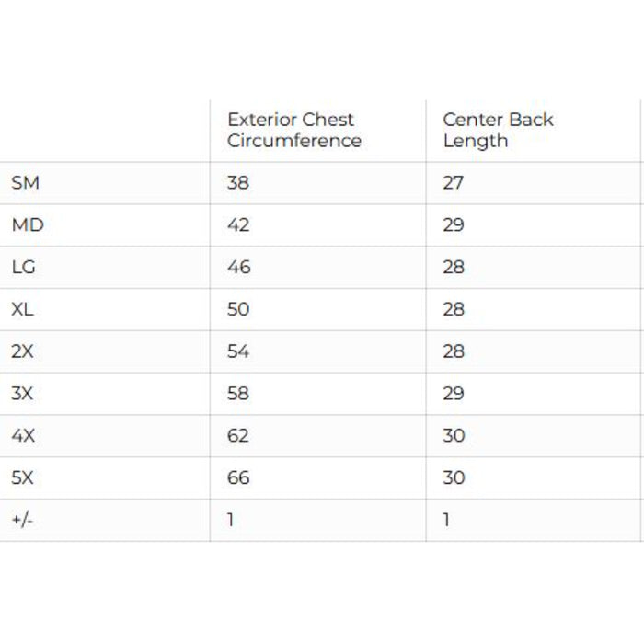
Task: Select chest circumference value 58
Action: (x=238, y=394)
